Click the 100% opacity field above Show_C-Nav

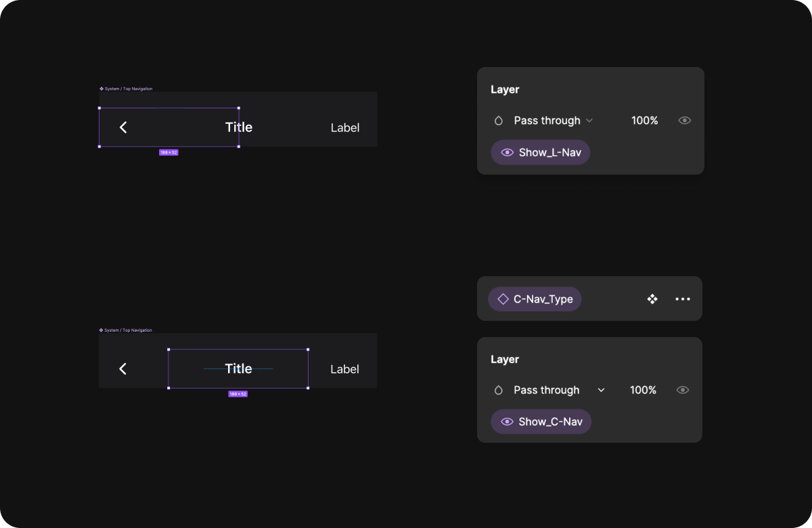click(643, 390)
